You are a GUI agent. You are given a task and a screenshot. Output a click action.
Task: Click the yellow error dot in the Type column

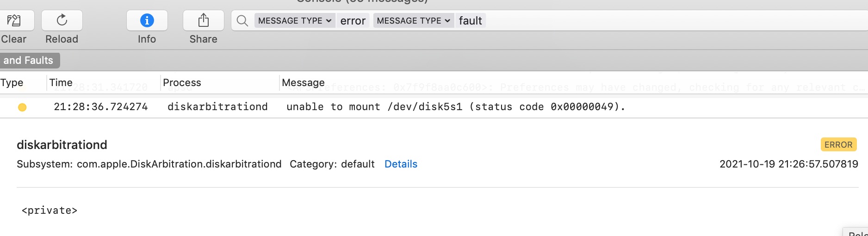pyautogui.click(x=22, y=107)
